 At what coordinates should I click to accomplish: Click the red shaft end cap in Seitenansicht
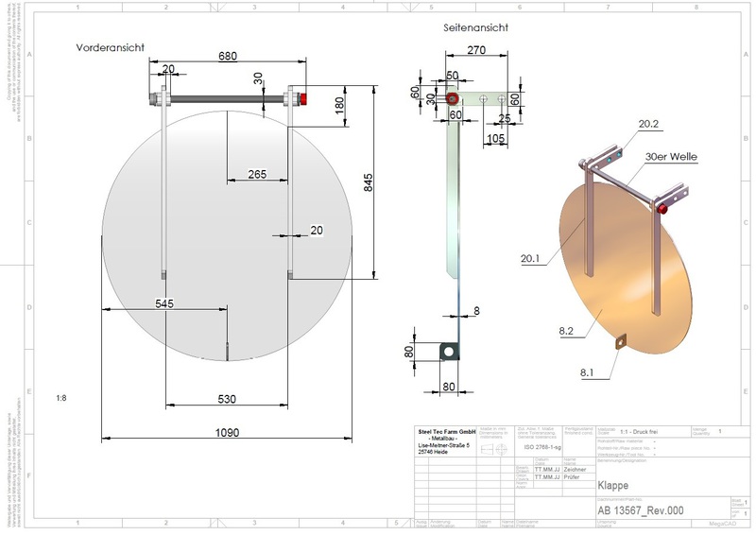tap(453, 98)
